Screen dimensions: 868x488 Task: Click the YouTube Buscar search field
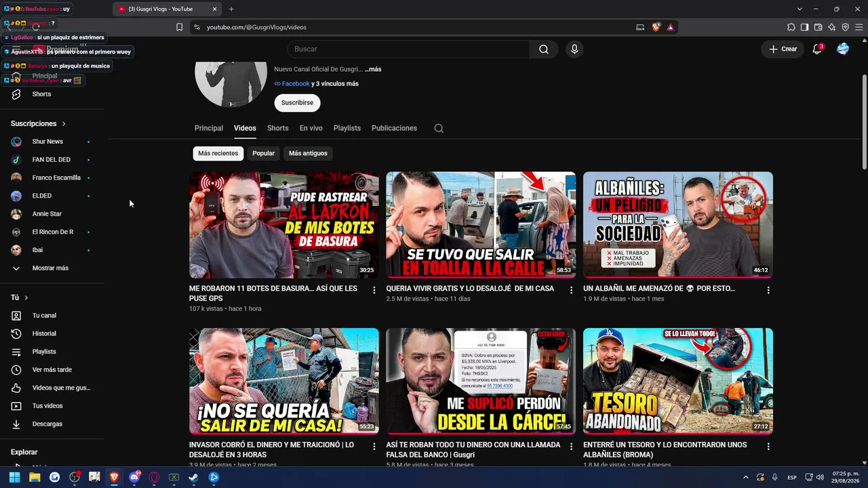[408, 49]
